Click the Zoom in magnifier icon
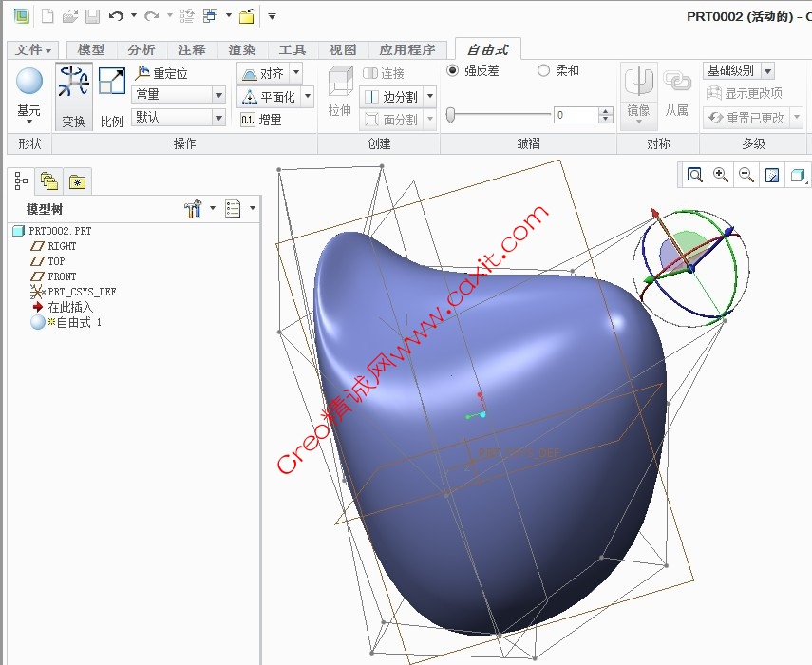This screenshot has width=812, height=665. pyautogui.click(x=721, y=175)
